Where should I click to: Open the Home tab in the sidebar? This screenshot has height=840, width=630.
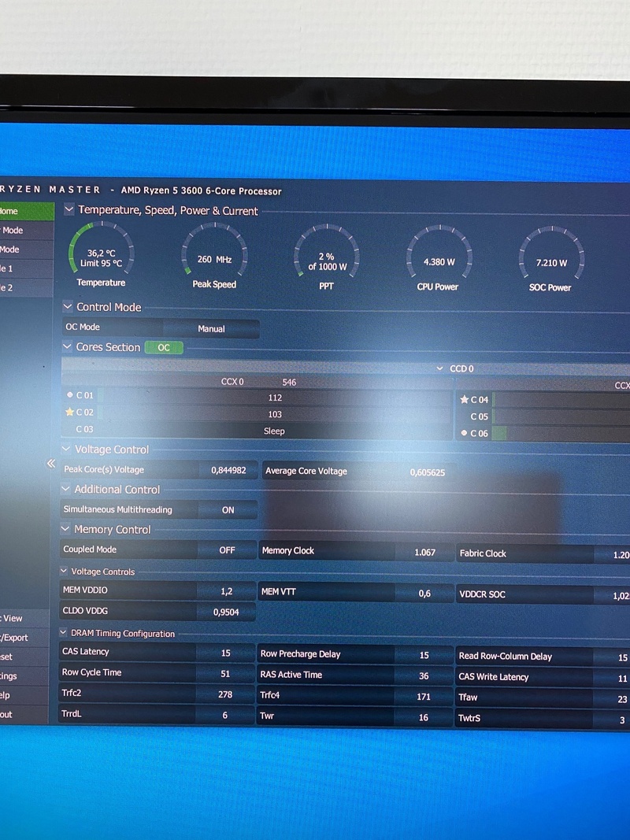click(x=27, y=211)
